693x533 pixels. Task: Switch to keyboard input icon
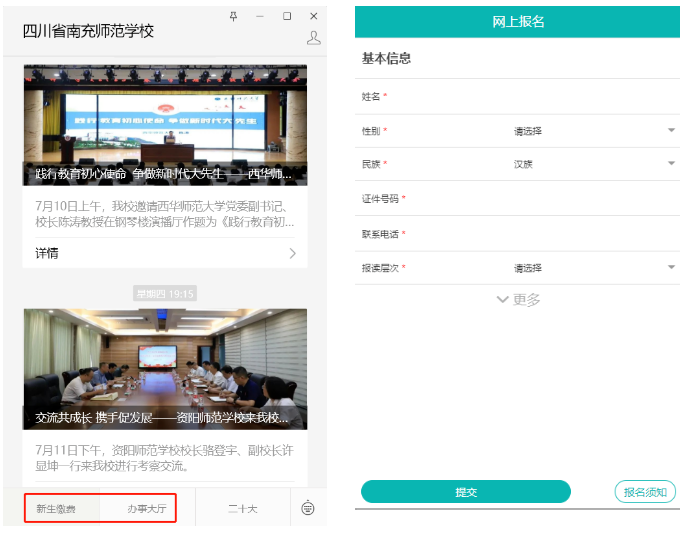click(x=307, y=508)
